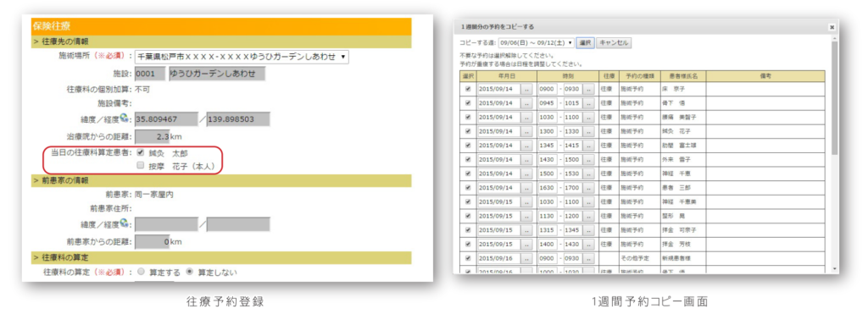Open time picker button for 1500-1530 row
The height and width of the screenshot is (314, 868).
(588, 174)
